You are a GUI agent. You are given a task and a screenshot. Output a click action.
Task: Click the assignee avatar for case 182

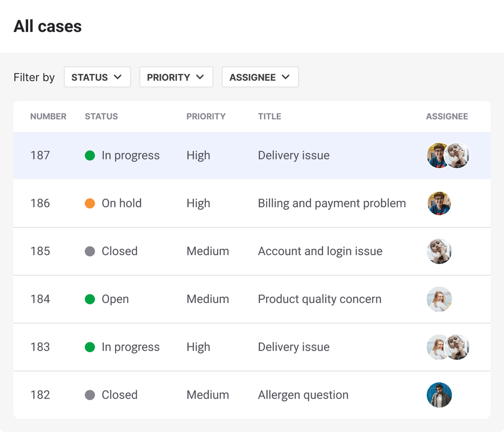[439, 395]
